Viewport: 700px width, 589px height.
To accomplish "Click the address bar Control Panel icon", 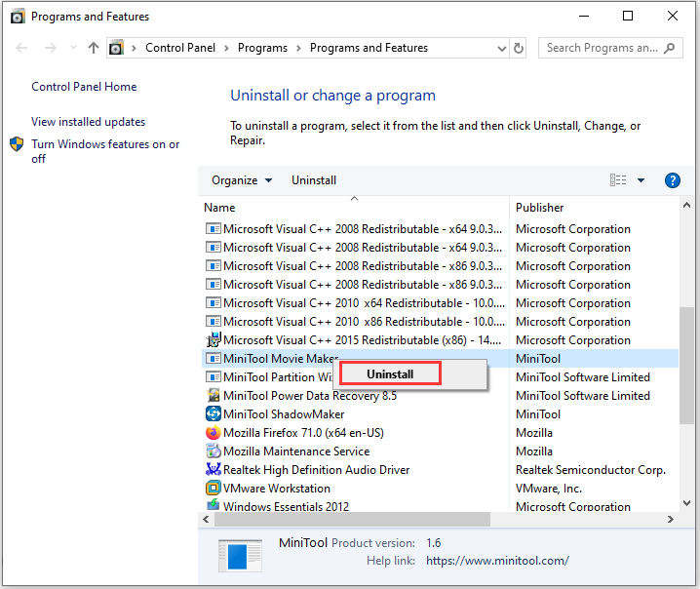I will [x=117, y=48].
